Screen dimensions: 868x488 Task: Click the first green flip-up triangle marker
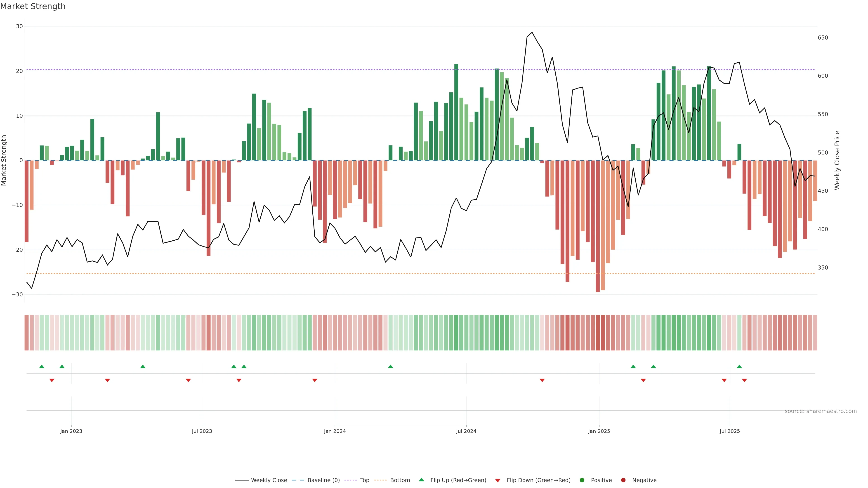click(x=42, y=366)
